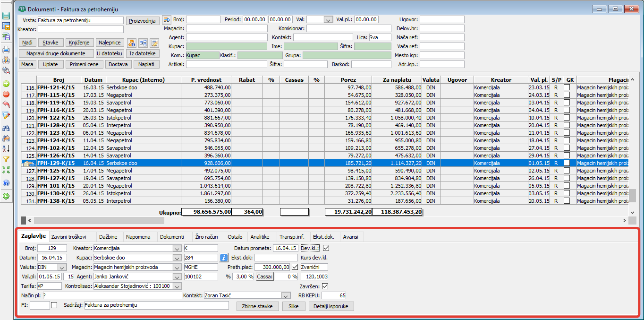644x320 pixels.
Task: Switch to the Zavisni troškovi tab
Action: coord(68,237)
